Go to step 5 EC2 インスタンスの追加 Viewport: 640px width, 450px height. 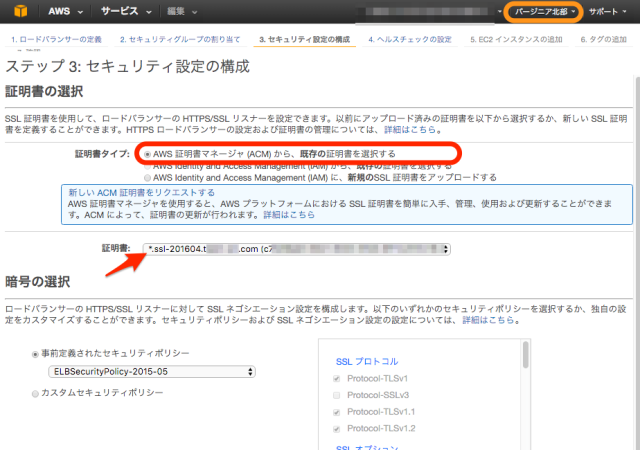(516, 39)
